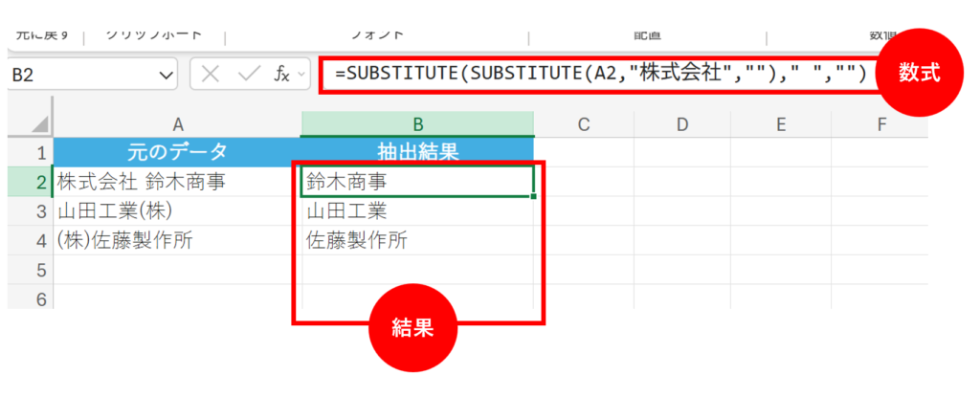Select column D header
Viewport: 980px width, 397px height.
(682, 123)
